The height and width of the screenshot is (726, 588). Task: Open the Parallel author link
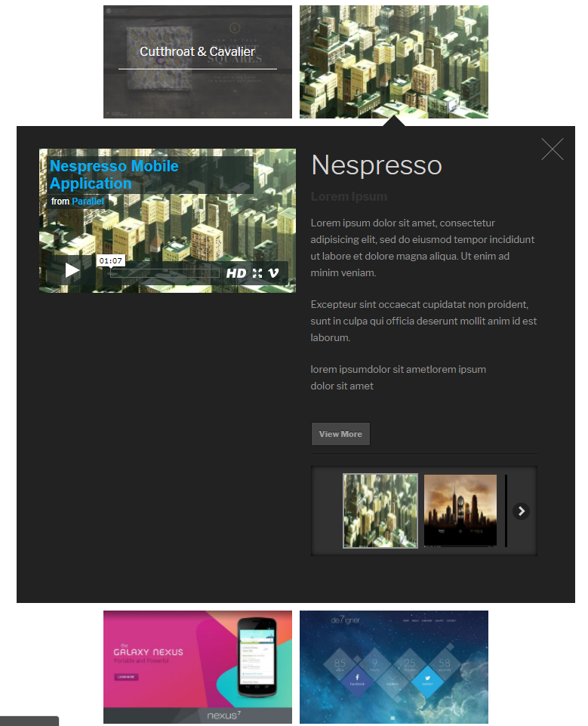[x=88, y=201]
